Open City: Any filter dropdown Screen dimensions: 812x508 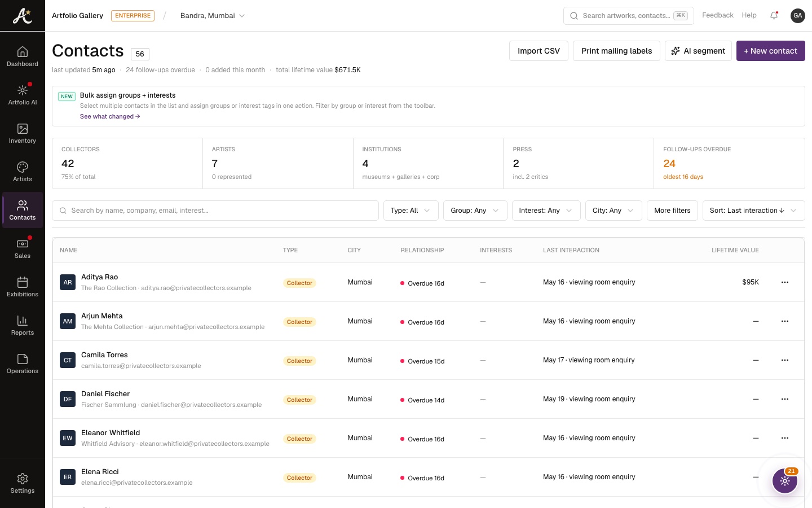tap(613, 211)
